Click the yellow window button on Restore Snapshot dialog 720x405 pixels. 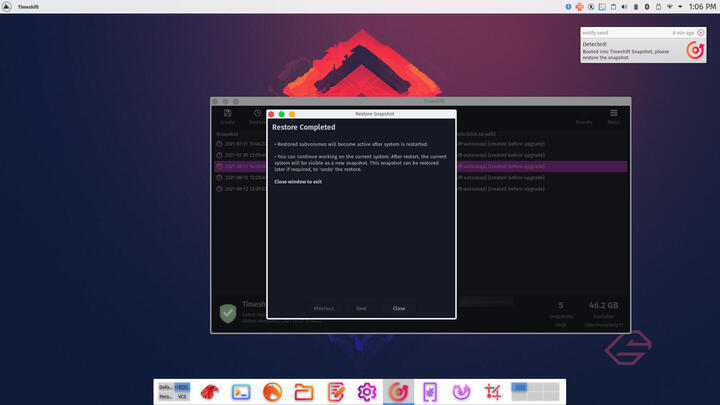pyautogui.click(x=292, y=114)
